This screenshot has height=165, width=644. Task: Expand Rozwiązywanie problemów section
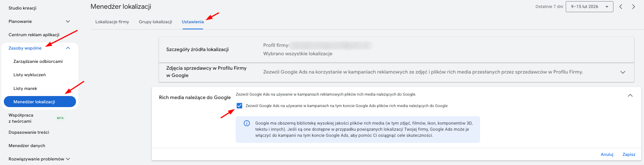pos(68,159)
